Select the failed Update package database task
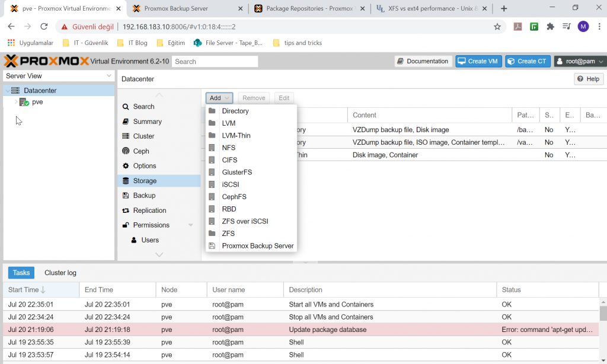607x364 pixels. click(301, 330)
